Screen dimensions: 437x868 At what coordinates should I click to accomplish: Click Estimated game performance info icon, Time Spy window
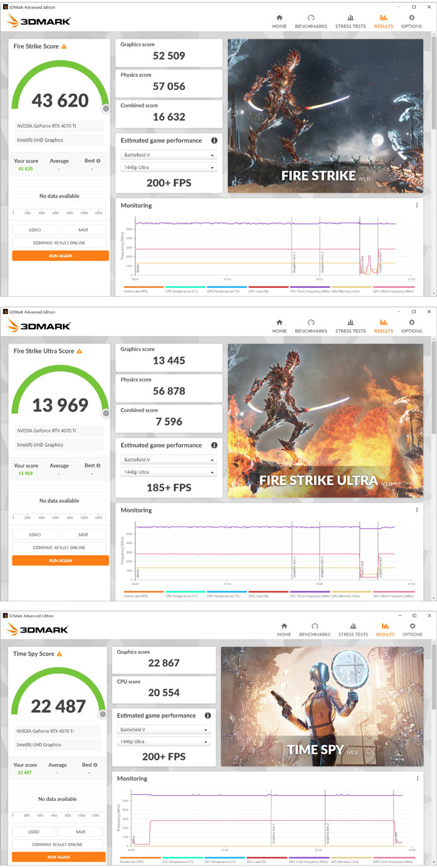pos(208,716)
